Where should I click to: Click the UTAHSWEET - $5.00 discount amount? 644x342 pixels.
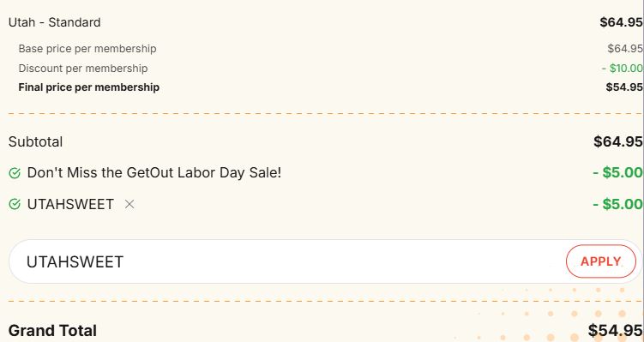pos(617,204)
